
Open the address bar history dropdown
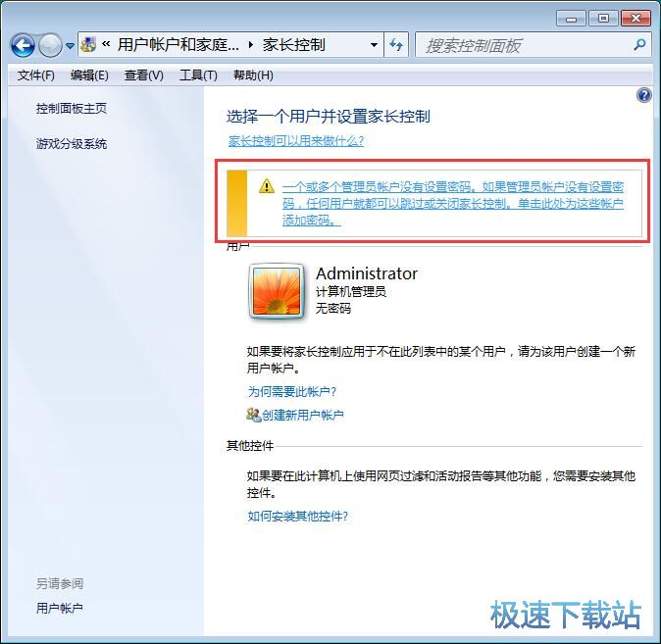coord(374,45)
